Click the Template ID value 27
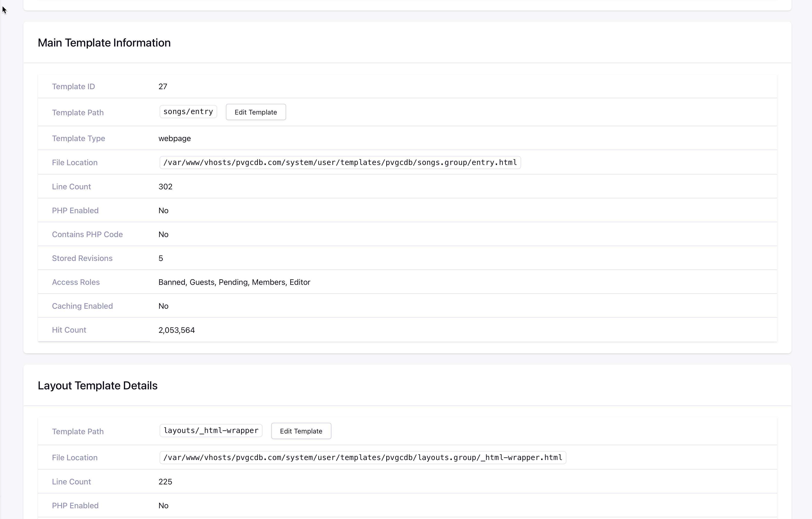This screenshot has width=812, height=519. pos(163,86)
